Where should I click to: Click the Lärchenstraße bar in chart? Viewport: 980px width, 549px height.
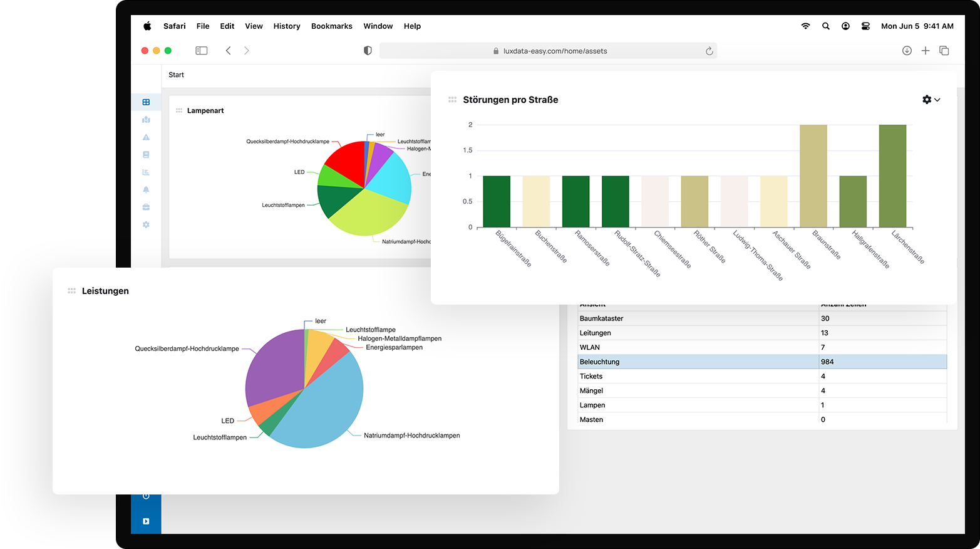[892, 176]
